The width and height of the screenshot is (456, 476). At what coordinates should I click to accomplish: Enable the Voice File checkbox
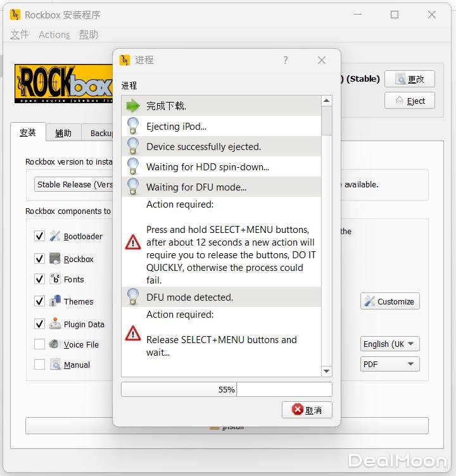pos(39,344)
